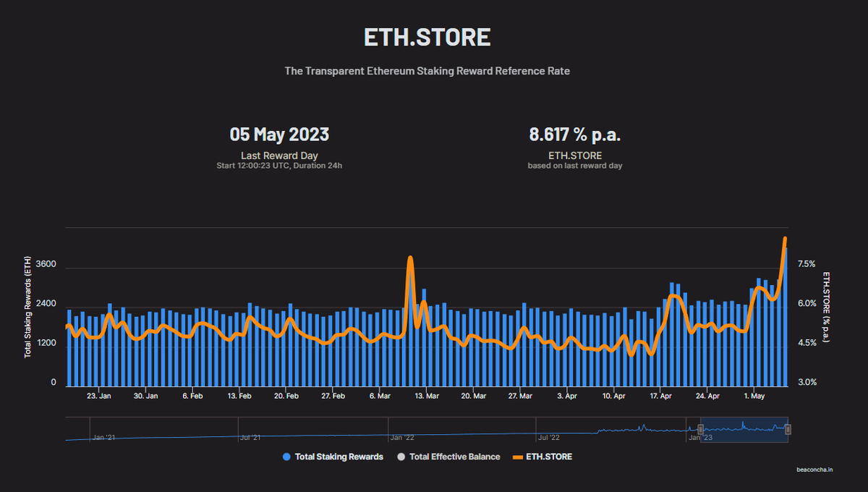Click the 27. Feb x-axis label
This screenshot has height=492, width=868.
[333, 396]
